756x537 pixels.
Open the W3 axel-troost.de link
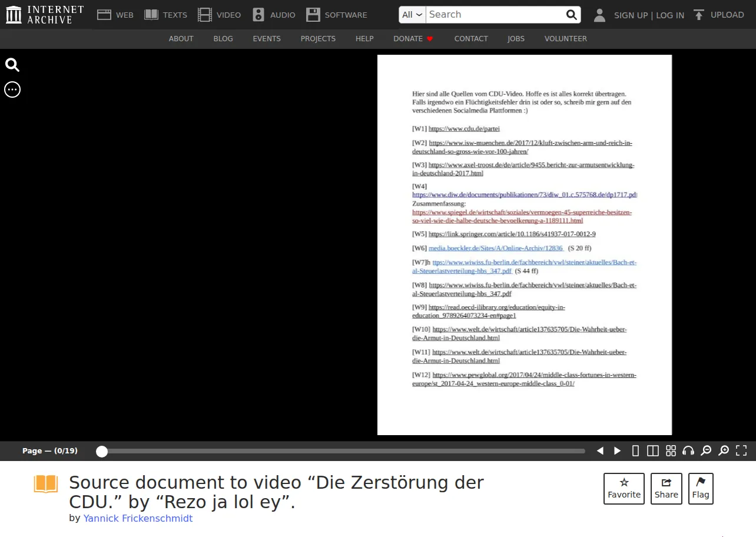[x=523, y=170]
